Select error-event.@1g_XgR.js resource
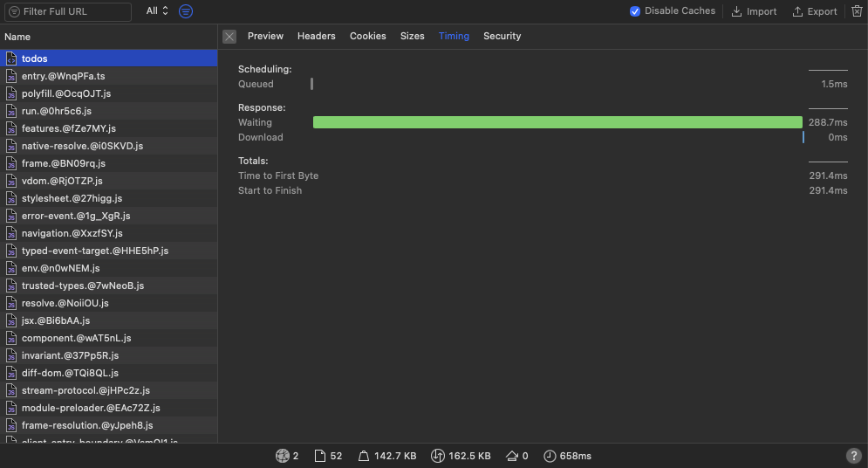This screenshot has height=468, width=868. (108, 216)
